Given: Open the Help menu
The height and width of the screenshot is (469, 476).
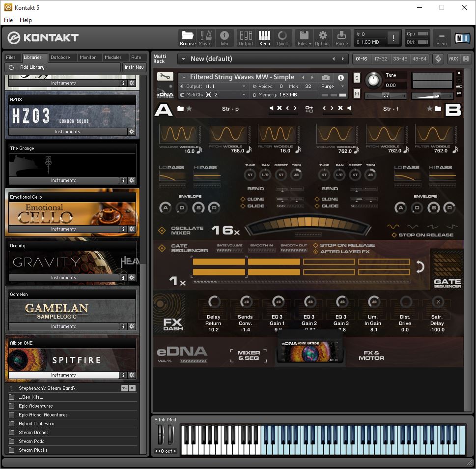Looking at the screenshot, I should point(26,20).
